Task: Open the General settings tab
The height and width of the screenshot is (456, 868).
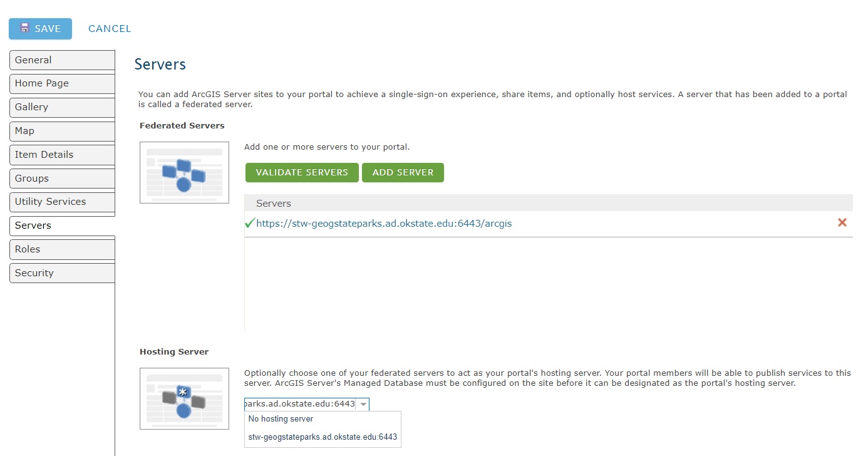Action: tap(62, 60)
